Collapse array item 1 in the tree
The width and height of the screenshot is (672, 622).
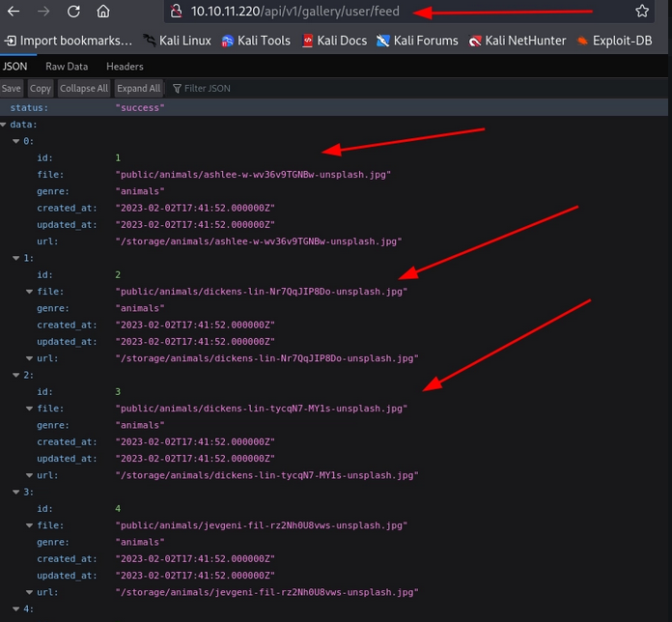tap(14, 258)
